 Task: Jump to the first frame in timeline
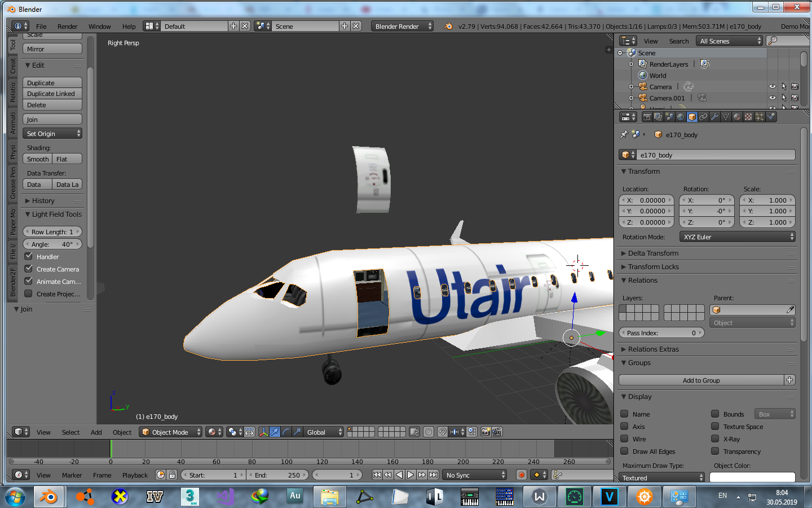point(377,475)
